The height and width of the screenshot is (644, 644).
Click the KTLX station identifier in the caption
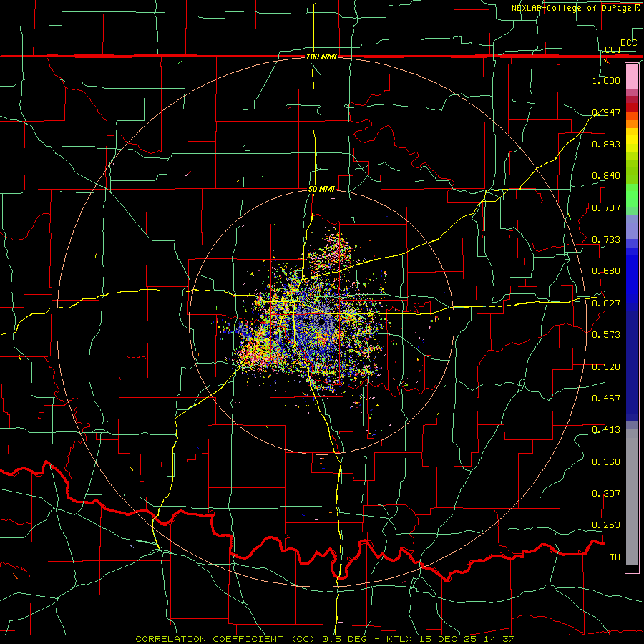pos(400,639)
